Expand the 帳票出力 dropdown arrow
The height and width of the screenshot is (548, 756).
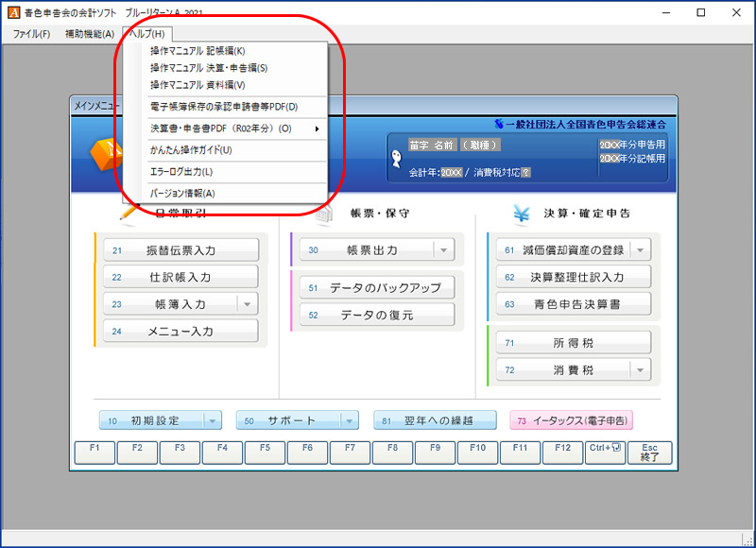(x=443, y=250)
